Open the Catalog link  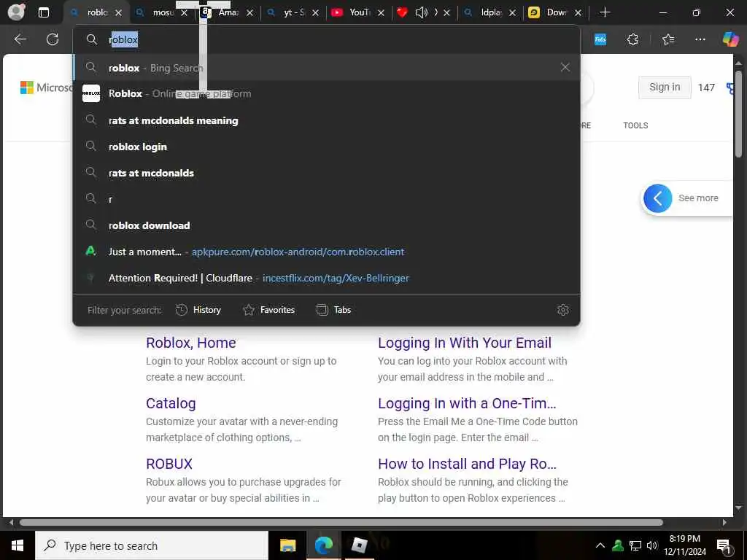click(171, 403)
